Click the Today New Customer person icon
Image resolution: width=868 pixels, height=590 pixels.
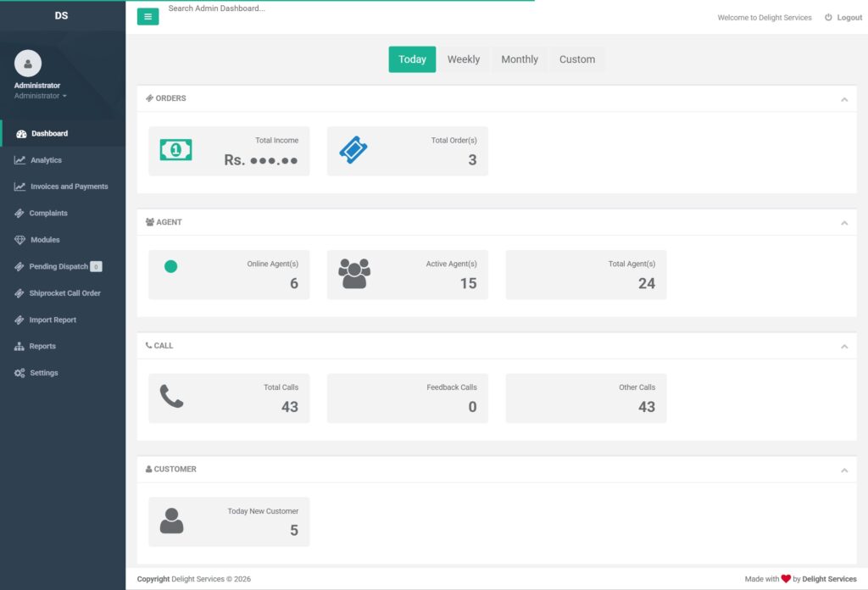click(171, 520)
